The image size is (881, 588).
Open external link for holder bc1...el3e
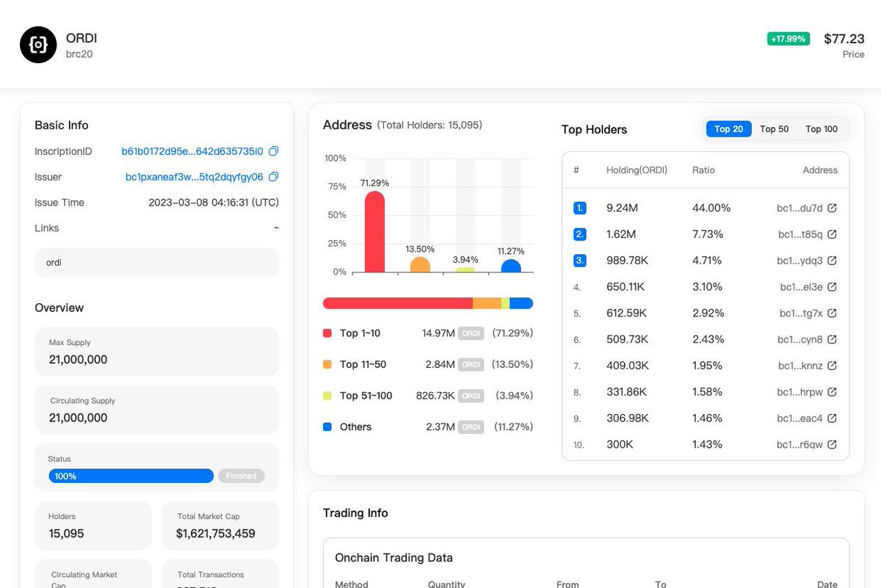(x=832, y=287)
